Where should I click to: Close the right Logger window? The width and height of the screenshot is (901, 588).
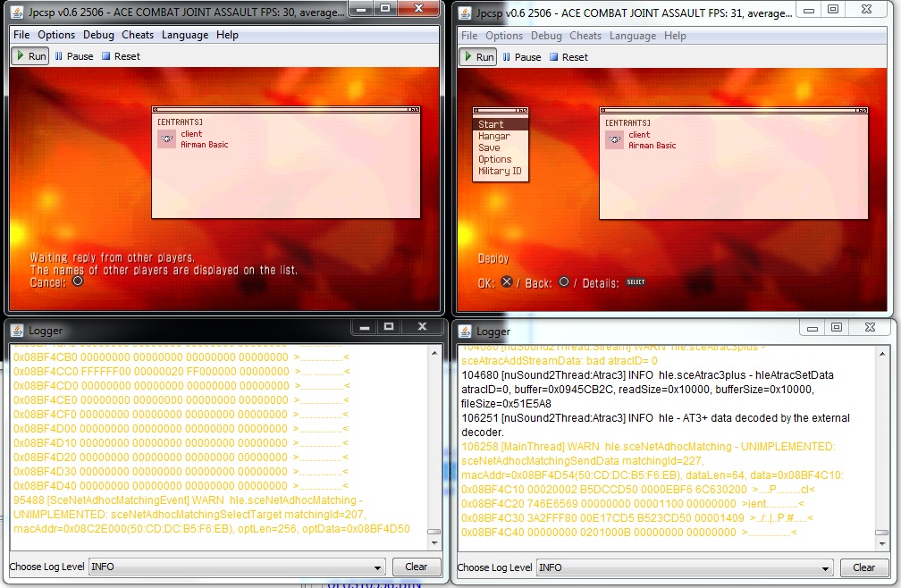point(870,328)
